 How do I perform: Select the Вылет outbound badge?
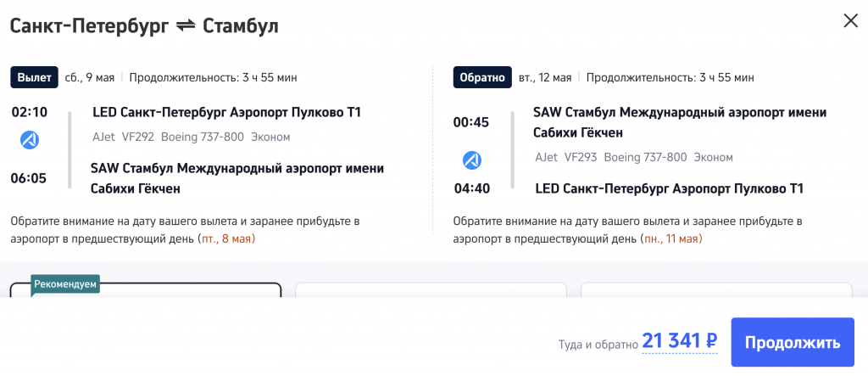35,77
